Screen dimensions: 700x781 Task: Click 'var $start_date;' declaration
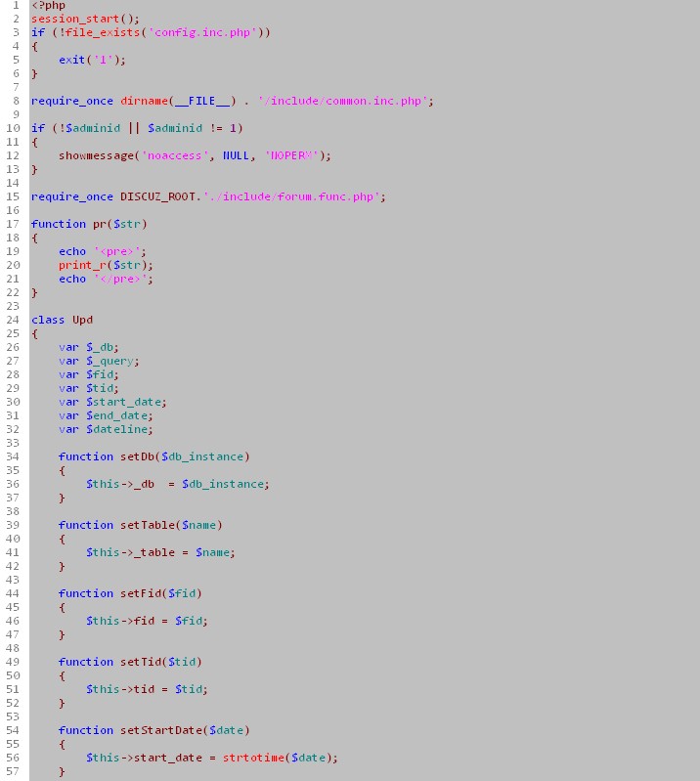[x=112, y=402]
